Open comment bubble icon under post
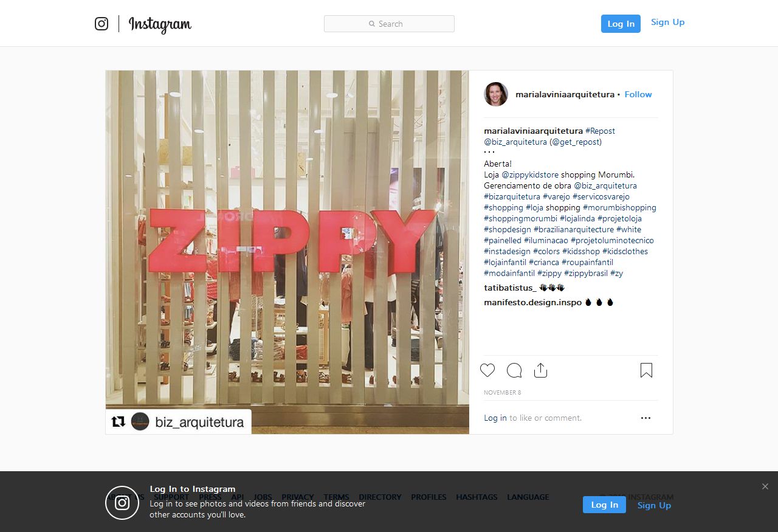The image size is (778, 532). pos(514,370)
